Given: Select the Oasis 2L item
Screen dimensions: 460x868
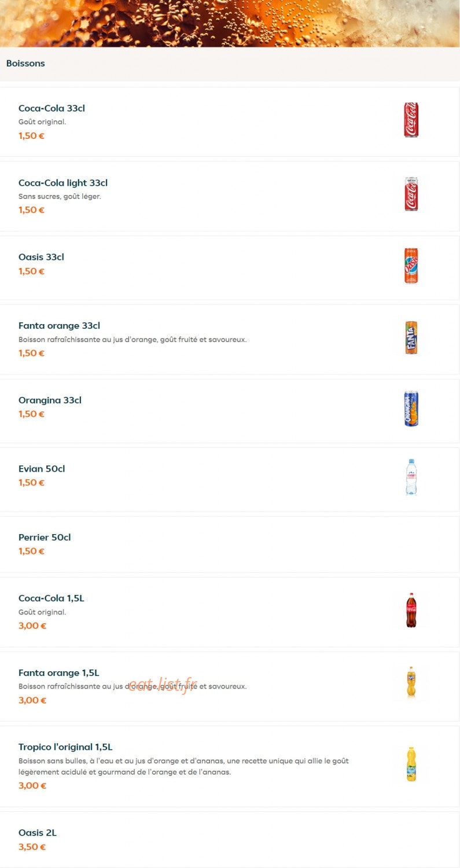Looking at the screenshot, I should 230,840.
